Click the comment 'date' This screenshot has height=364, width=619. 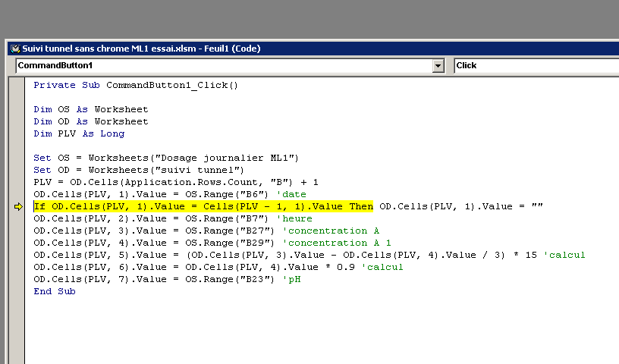click(x=291, y=195)
